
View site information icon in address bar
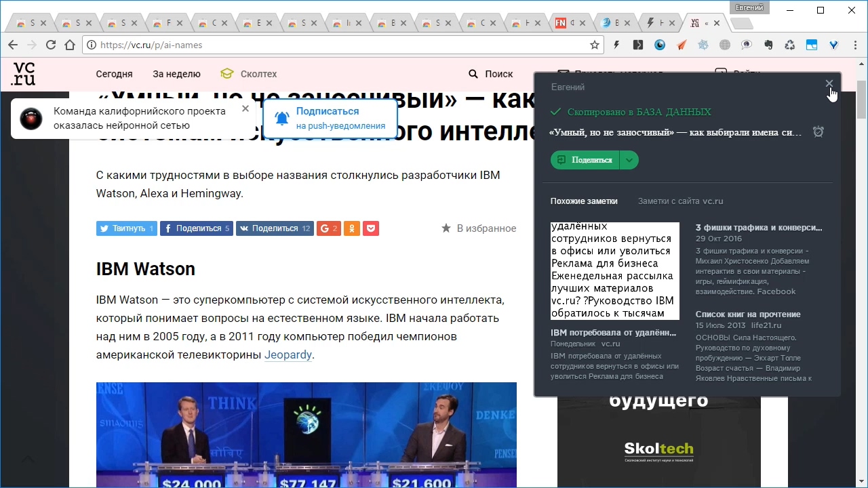click(x=91, y=45)
